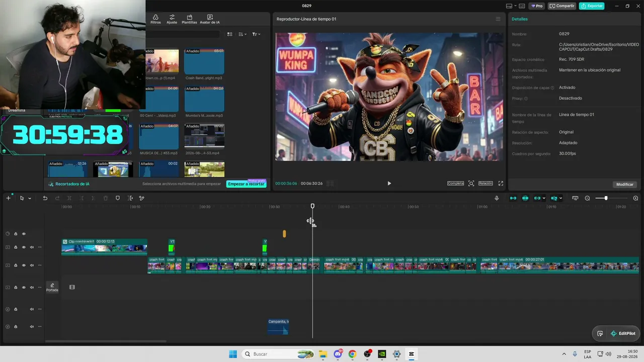Toggle preview axis
Image resolution: width=644 pixels, height=362 pixels.
(x=554, y=198)
